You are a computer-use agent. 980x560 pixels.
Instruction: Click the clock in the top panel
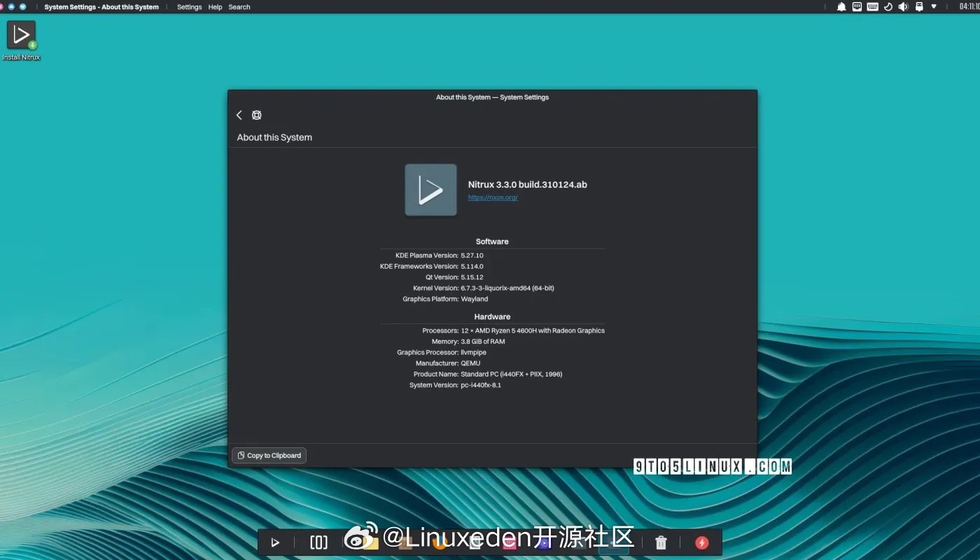969,7
